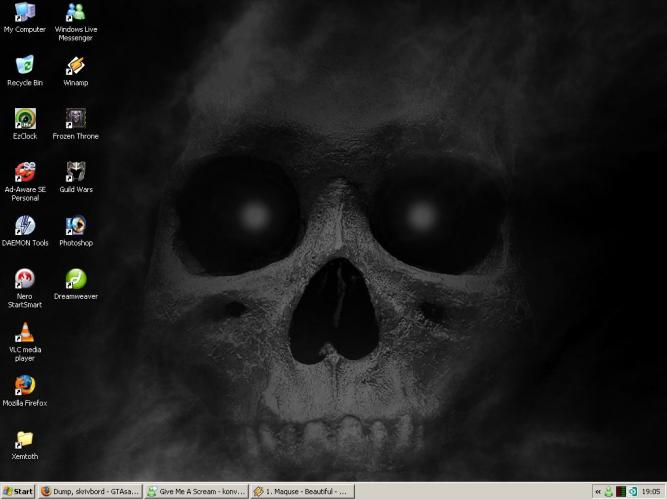Open My Computer desktop icon
This screenshot has width=667, height=500.
click(24, 13)
